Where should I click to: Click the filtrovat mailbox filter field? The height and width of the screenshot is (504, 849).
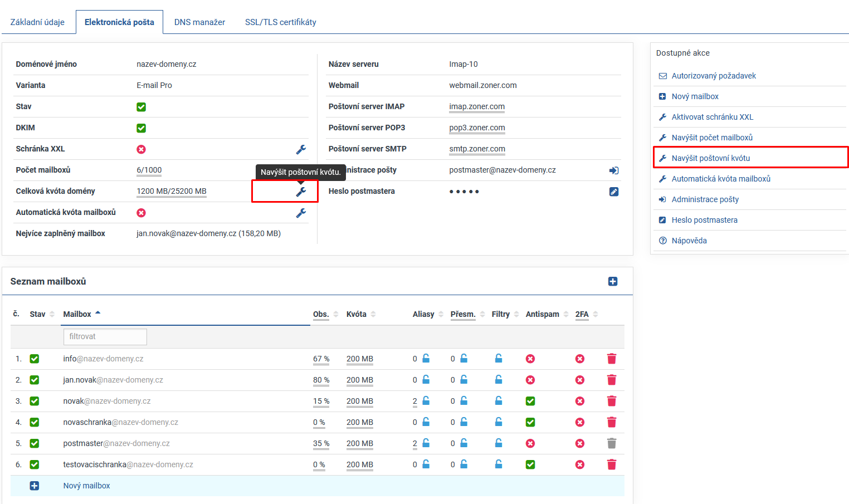(x=105, y=336)
